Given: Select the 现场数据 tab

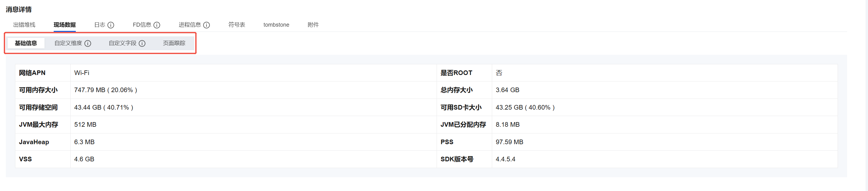Looking at the screenshot, I should coord(64,25).
